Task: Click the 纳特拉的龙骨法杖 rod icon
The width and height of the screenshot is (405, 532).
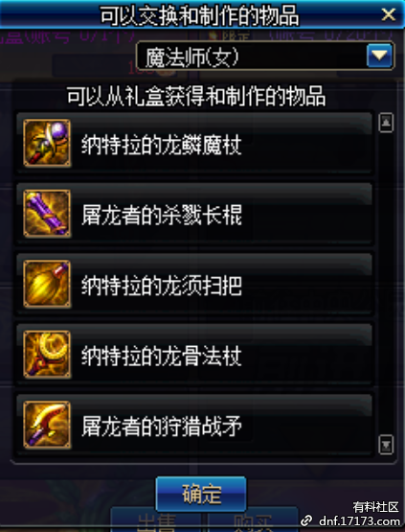Action: (x=47, y=355)
